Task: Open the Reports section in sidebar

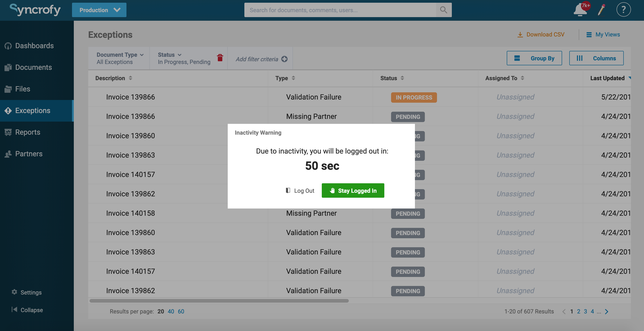Action: pyautogui.click(x=27, y=132)
